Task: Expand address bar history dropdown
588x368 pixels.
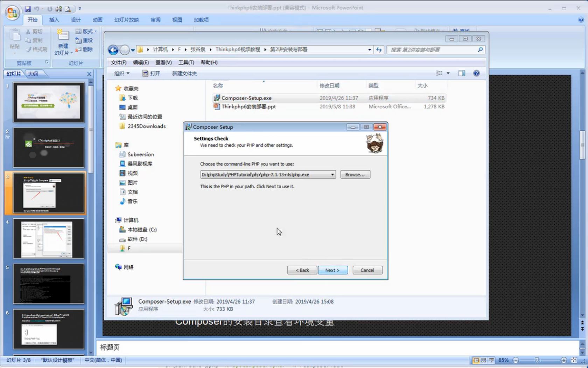Action: coord(370,50)
